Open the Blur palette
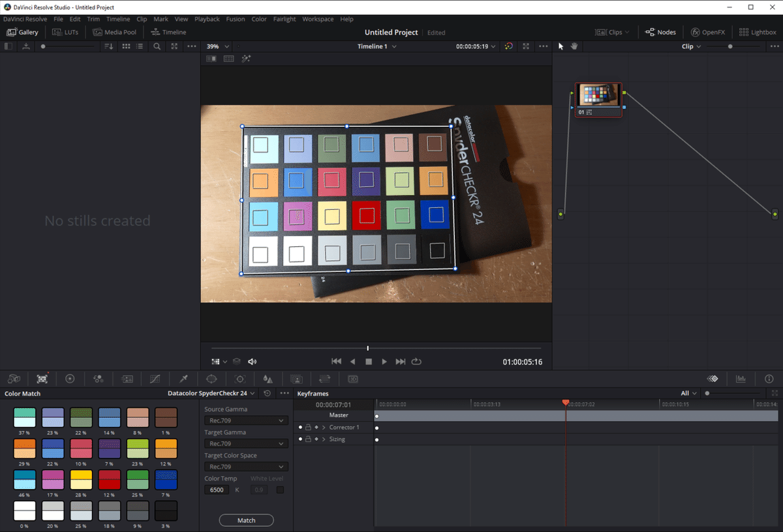Image resolution: width=783 pixels, height=532 pixels. pos(268,379)
